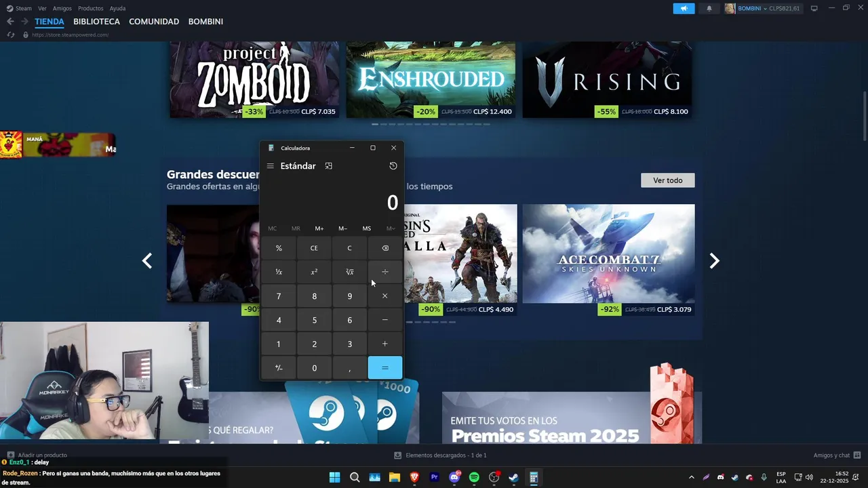Open Enshrouded game card
Viewport: 868px width, 488px height.
coord(431,80)
